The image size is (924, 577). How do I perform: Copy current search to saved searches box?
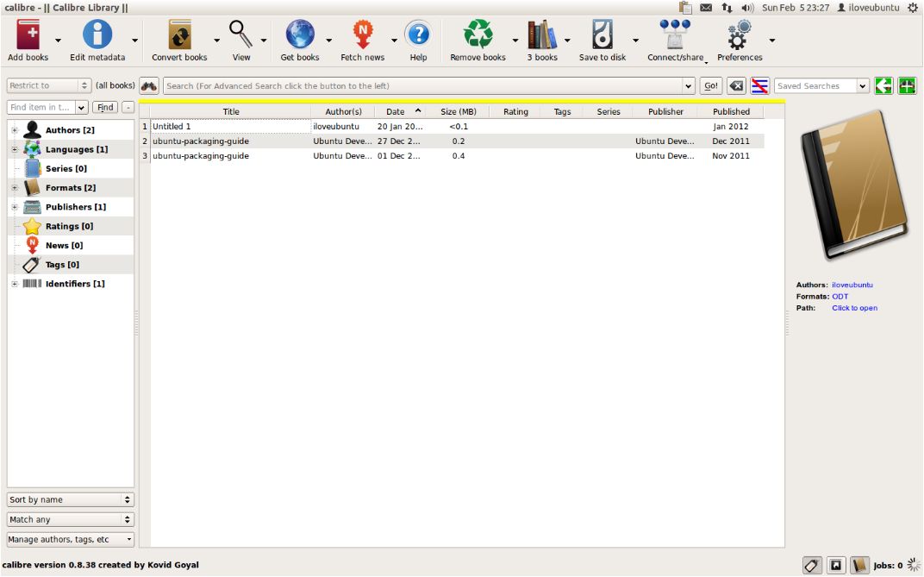(883, 86)
